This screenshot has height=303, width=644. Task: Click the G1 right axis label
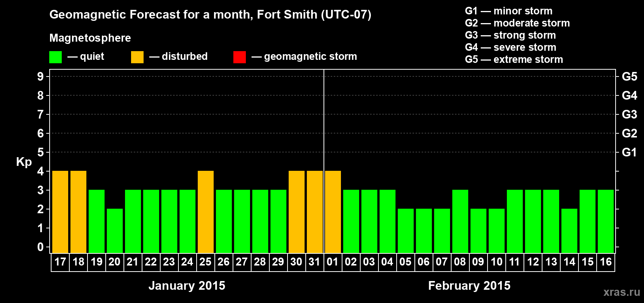point(630,152)
